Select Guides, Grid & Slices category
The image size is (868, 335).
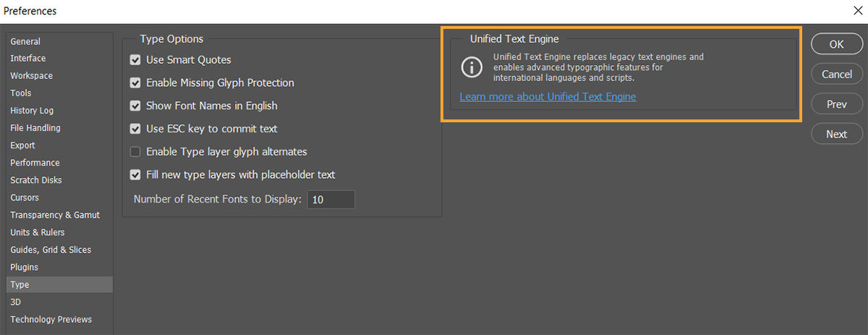pyautogui.click(x=51, y=250)
